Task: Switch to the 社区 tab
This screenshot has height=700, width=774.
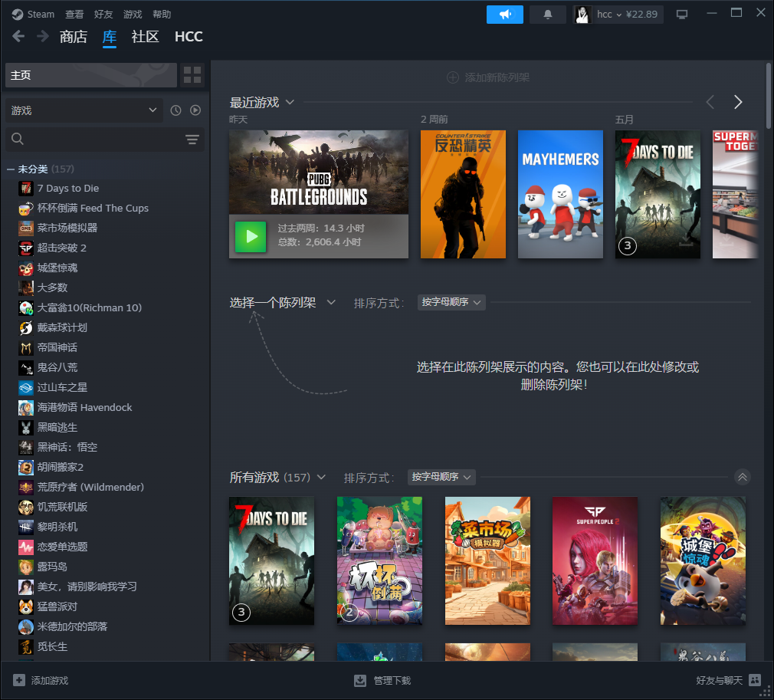Action: [x=145, y=37]
